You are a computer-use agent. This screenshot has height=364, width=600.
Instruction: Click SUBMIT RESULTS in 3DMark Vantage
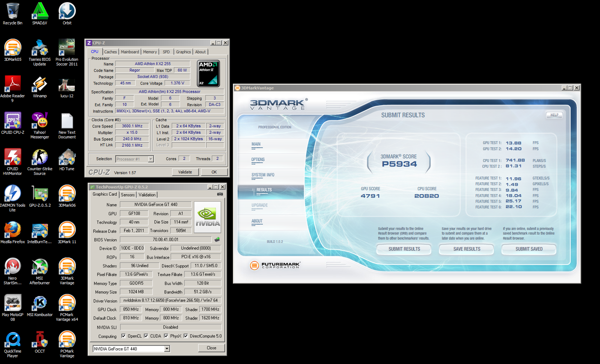[404, 249]
